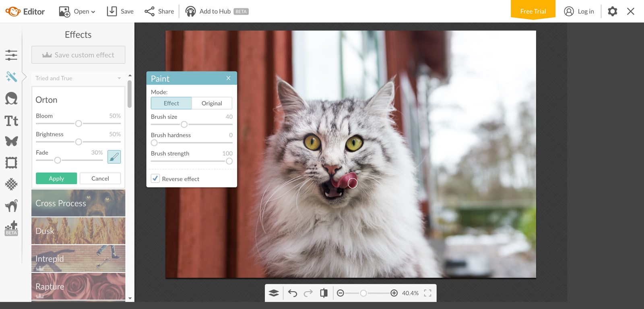The width and height of the screenshot is (644, 309).
Task: Uncheck the Reverse effect checkbox
Action: [x=155, y=178]
